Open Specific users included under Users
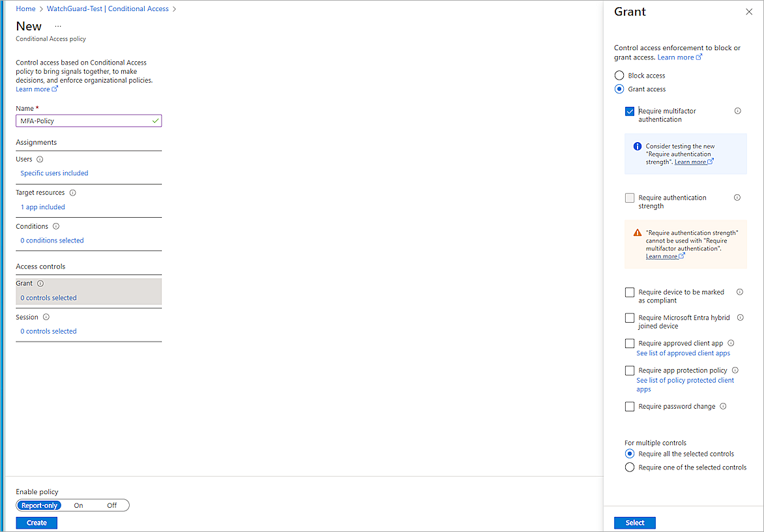The width and height of the screenshot is (764, 532). coord(54,173)
